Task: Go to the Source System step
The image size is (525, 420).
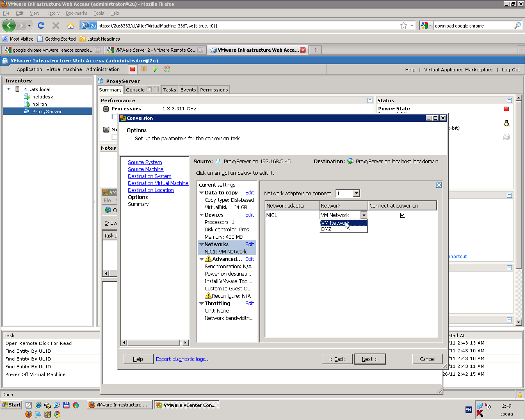Action: (x=145, y=162)
